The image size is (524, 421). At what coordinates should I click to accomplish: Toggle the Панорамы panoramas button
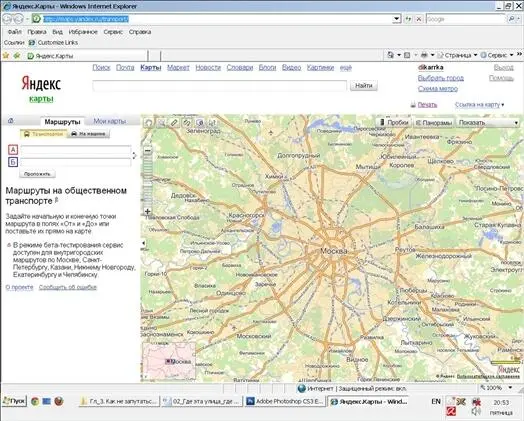[434, 123]
